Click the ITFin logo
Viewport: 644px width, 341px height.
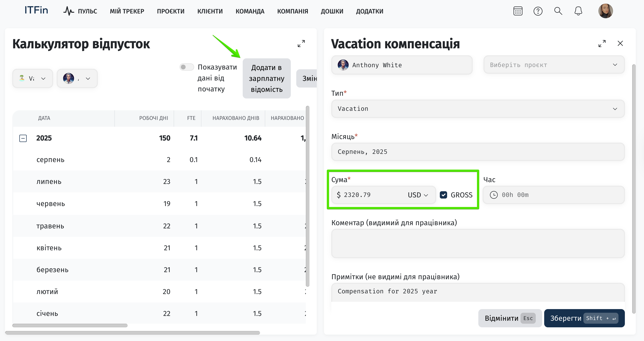pyautogui.click(x=36, y=10)
